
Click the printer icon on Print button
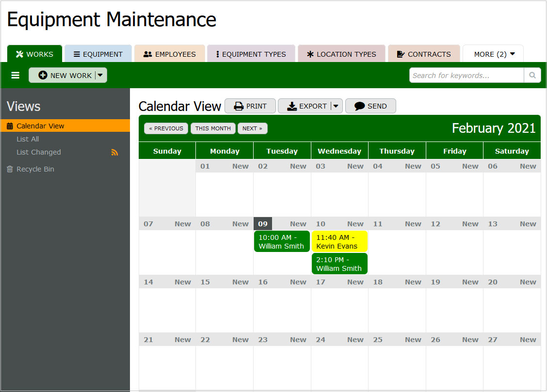click(239, 106)
